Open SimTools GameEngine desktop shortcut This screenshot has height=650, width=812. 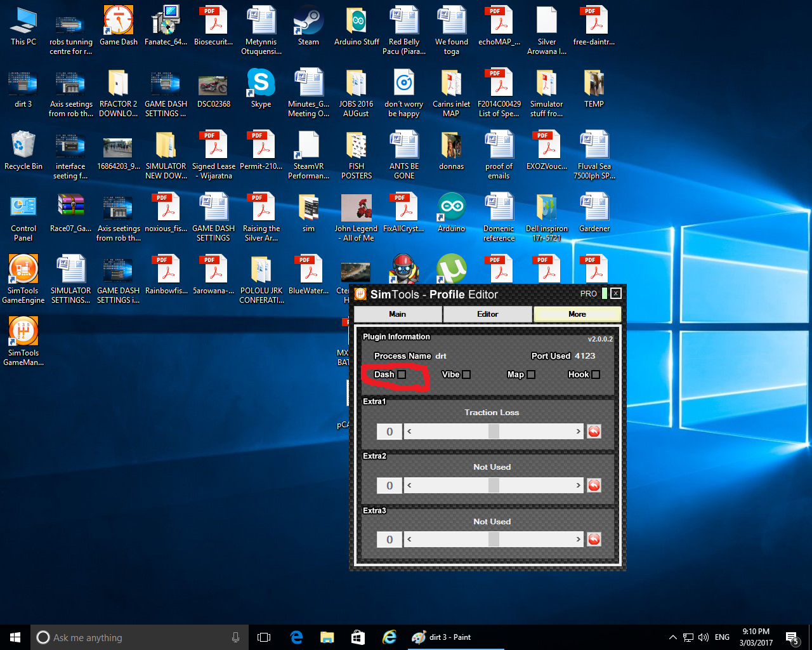click(23, 269)
